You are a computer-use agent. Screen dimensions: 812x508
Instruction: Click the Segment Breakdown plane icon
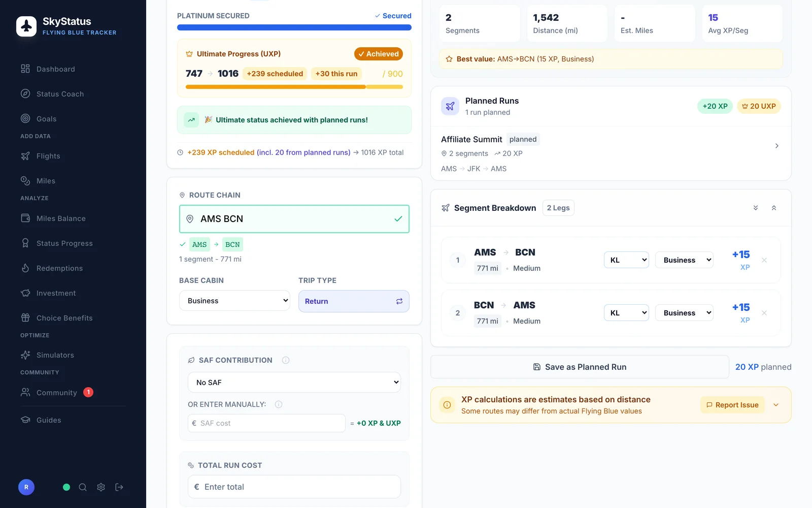(446, 208)
